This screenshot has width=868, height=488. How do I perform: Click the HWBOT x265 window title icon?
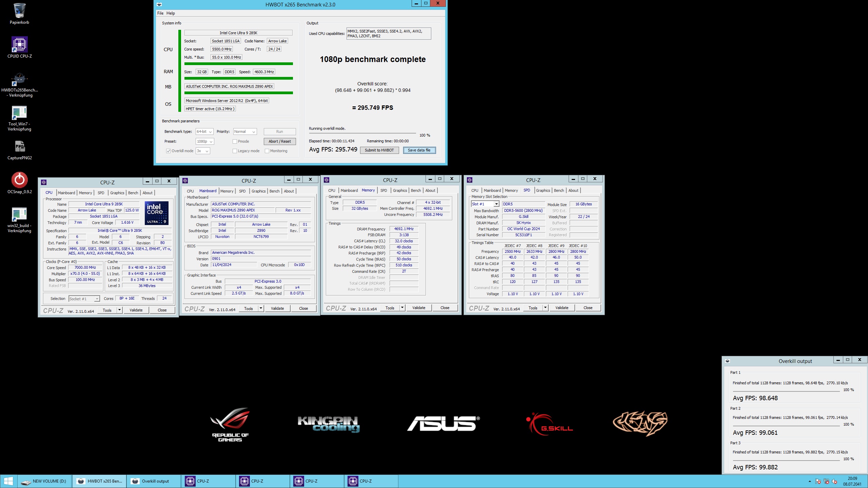(159, 4)
